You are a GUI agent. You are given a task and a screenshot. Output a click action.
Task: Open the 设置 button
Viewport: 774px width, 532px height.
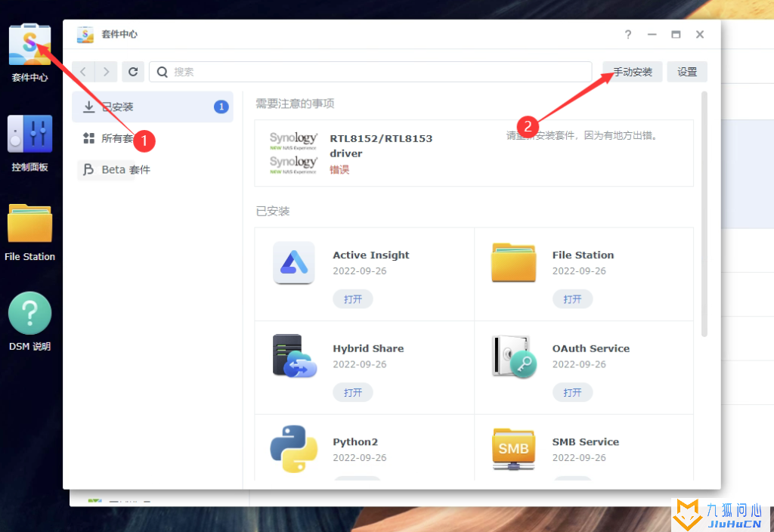click(x=687, y=72)
